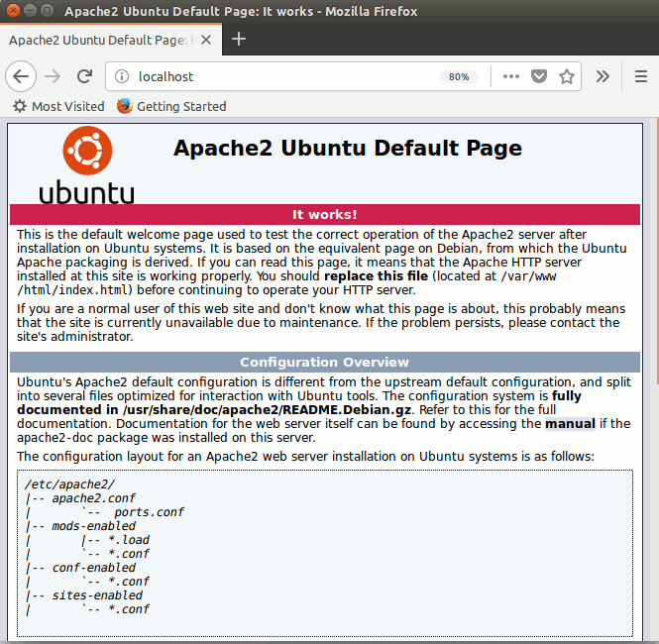This screenshot has height=644, width=659.
Task: Reload the current page
Action: click(85, 76)
